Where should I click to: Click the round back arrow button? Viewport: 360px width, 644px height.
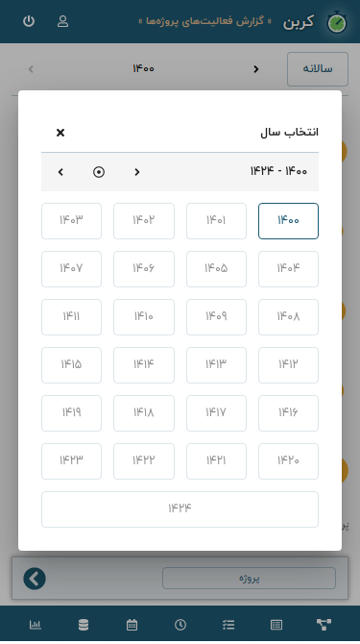tap(35, 579)
